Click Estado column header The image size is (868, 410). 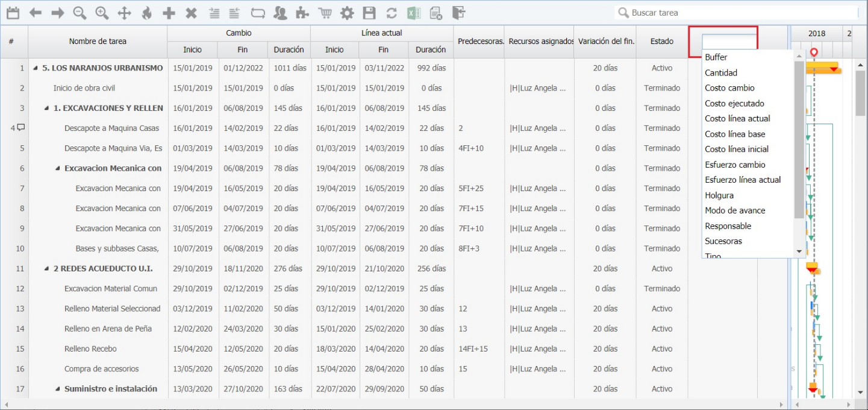click(662, 42)
